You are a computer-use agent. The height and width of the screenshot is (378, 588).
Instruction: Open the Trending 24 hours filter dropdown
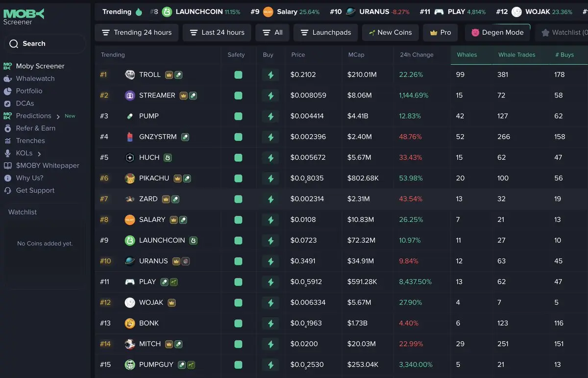click(x=136, y=33)
